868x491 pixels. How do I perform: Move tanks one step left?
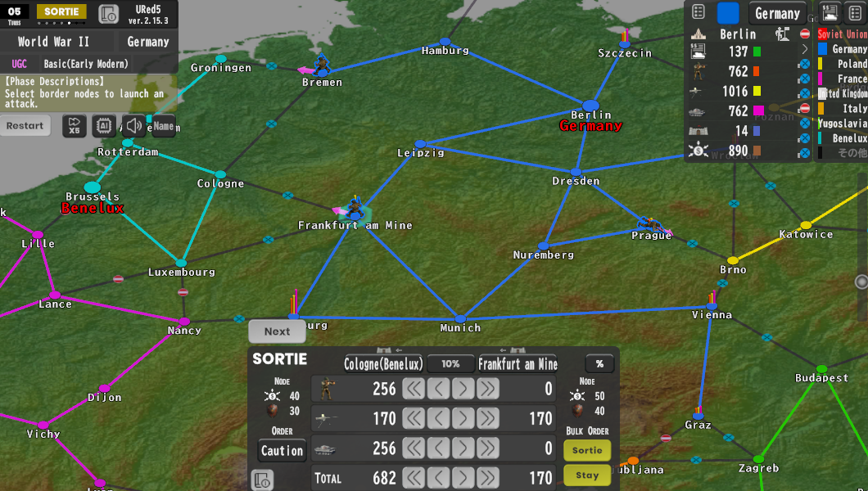tap(438, 448)
